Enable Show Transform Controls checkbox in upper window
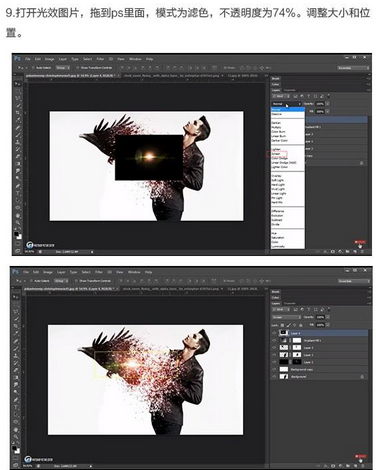 pyautogui.click(x=77, y=68)
